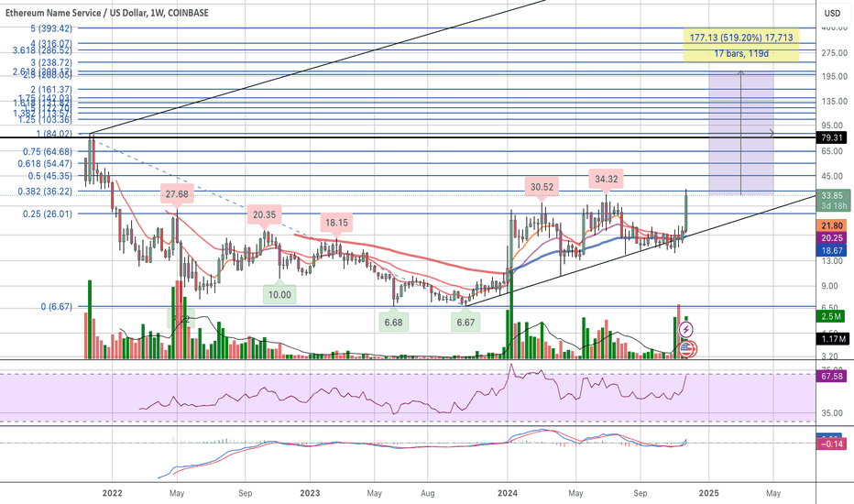Viewport: 854px width, 504px height.
Task: Click the blue 18.67 moving average tag
Action: (x=832, y=251)
